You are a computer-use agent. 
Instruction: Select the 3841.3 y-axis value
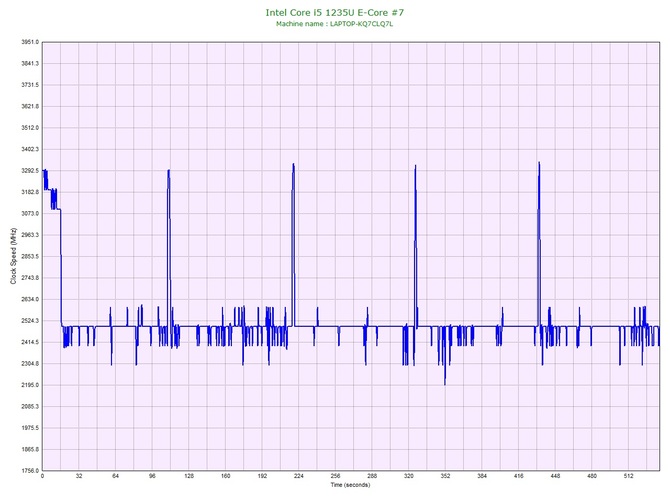click(30, 63)
